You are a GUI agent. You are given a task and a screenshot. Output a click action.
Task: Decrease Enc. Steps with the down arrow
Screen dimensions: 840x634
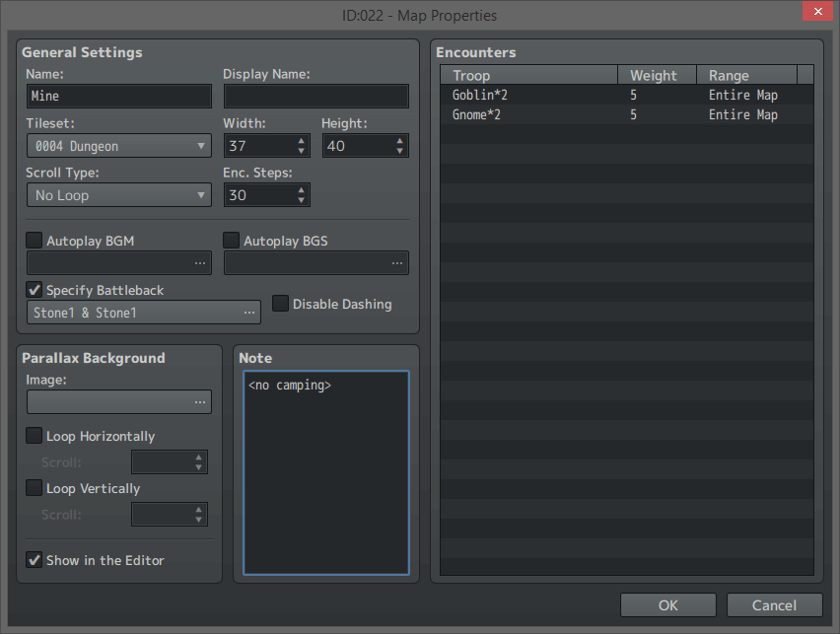tap(301, 200)
